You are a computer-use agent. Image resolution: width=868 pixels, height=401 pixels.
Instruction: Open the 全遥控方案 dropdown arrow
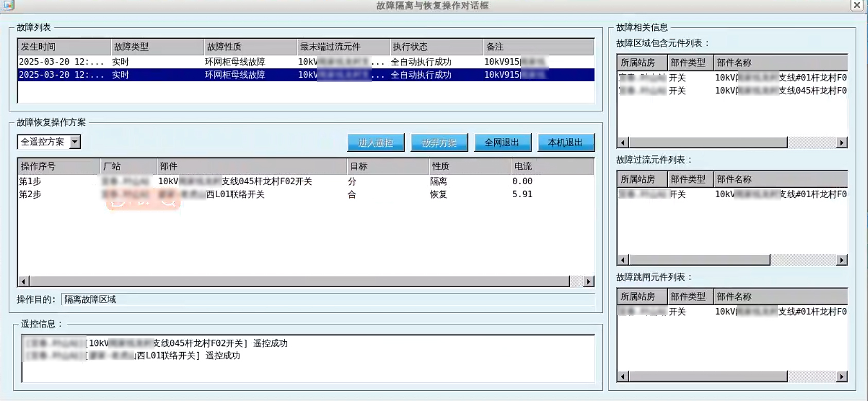click(75, 142)
